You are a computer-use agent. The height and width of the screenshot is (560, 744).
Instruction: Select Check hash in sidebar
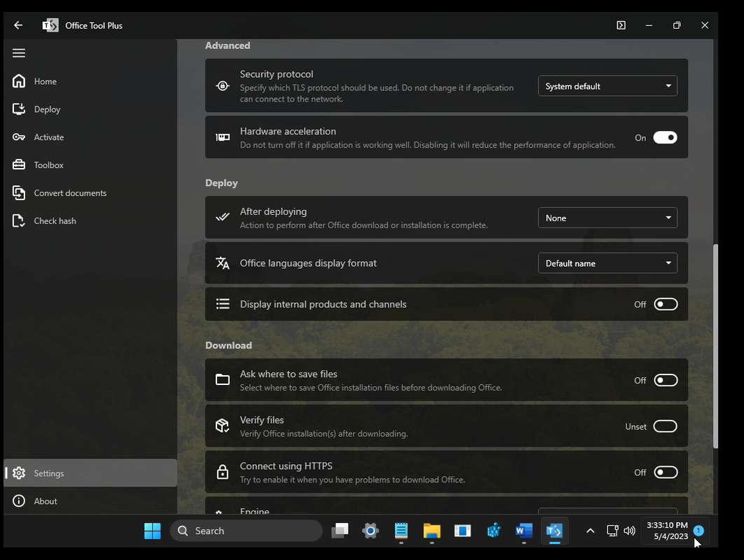click(x=90, y=221)
